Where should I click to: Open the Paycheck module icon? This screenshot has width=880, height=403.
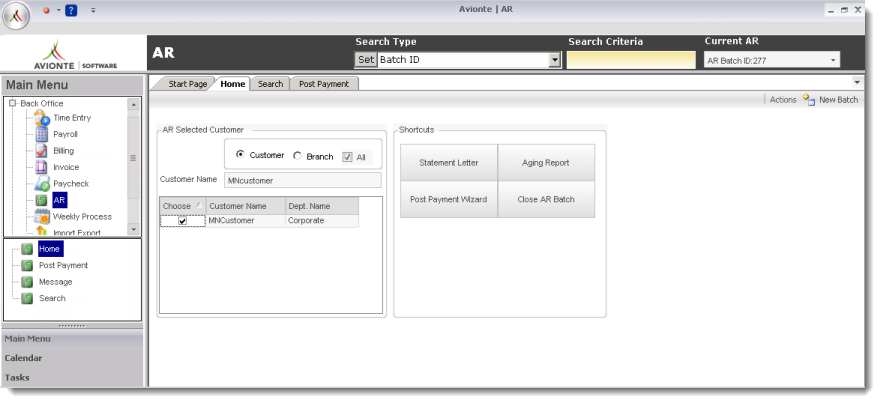pos(42,184)
